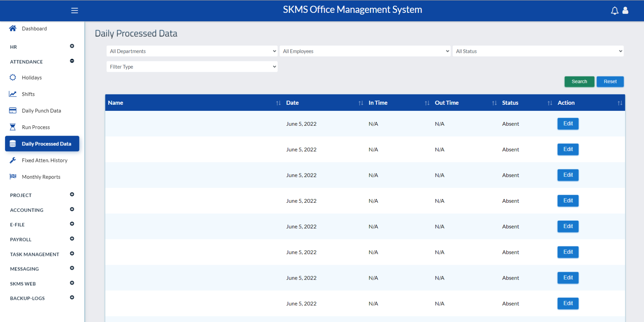Viewport: 644px width, 322px height.
Task: Open the notifications bell
Action: point(614,11)
